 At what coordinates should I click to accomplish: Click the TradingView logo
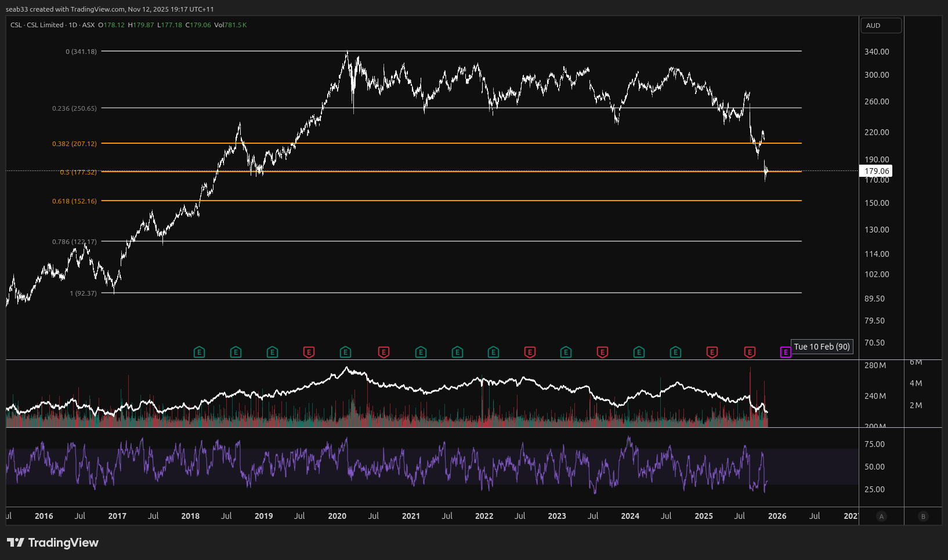click(x=53, y=543)
